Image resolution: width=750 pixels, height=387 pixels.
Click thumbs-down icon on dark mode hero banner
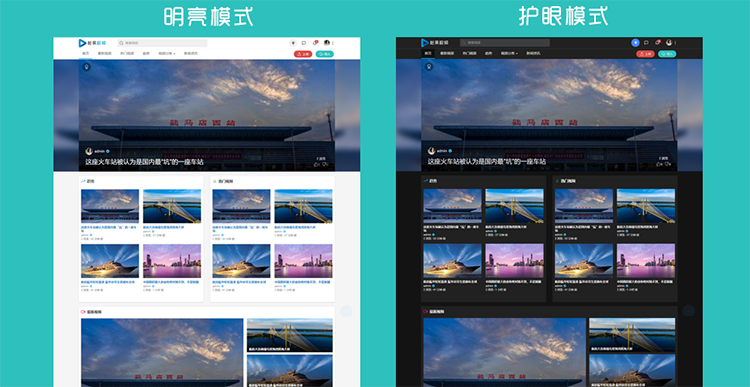(x=668, y=164)
